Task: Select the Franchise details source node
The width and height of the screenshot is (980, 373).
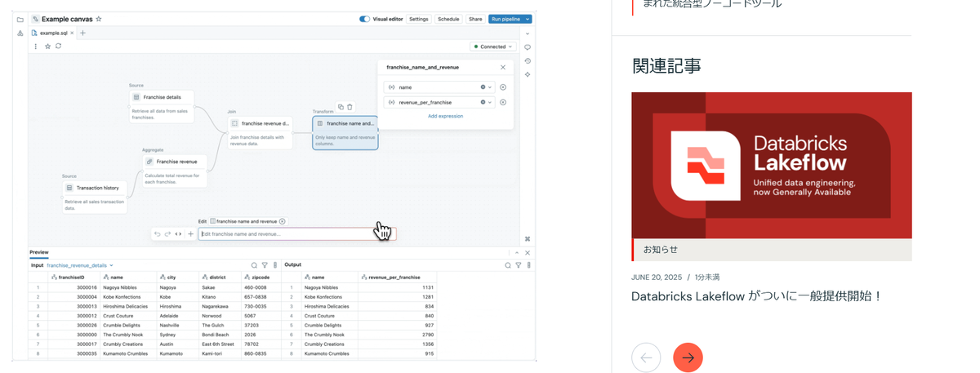Action: tap(162, 107)
